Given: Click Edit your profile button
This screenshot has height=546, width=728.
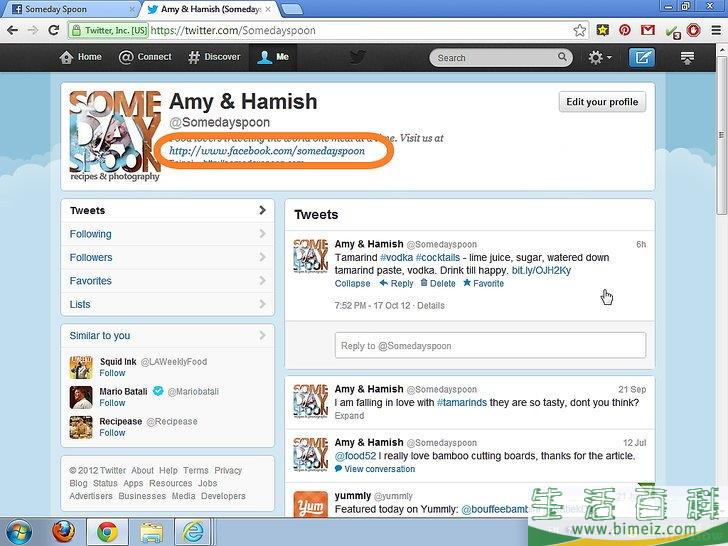Looking at the screenshot, I should click(x=602, y=102).
